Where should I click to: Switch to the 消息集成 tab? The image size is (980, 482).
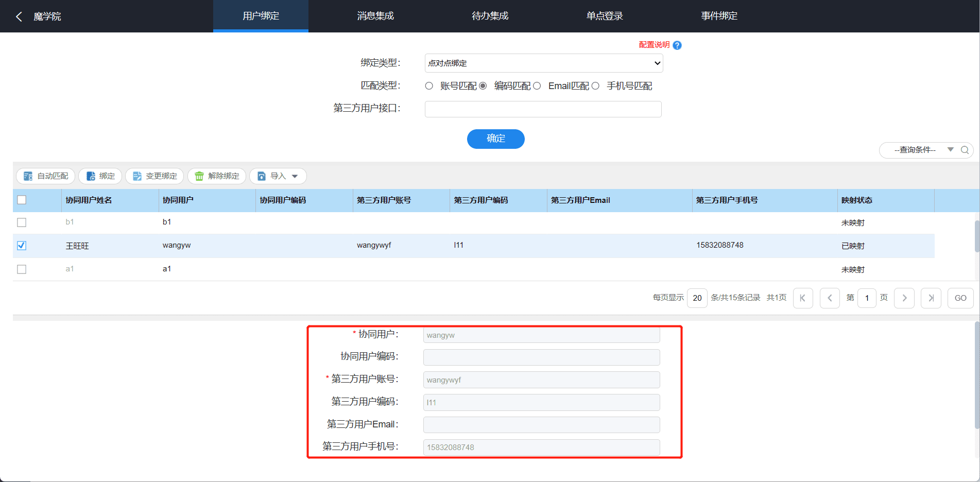[x=375, y=16]
